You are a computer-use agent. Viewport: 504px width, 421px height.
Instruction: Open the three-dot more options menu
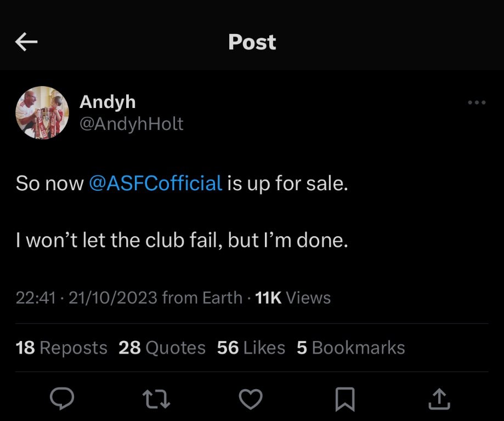(x=477, y=103)
